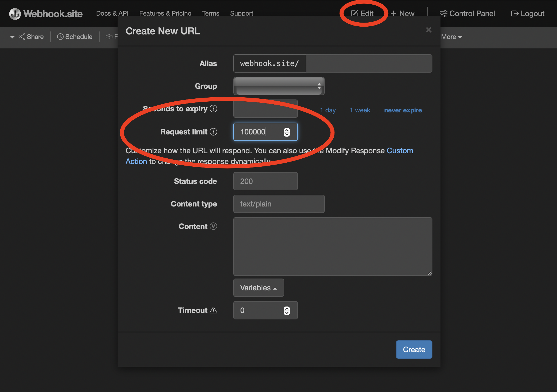
Task: Click the Request limit info icon
Action: point(213,132)
